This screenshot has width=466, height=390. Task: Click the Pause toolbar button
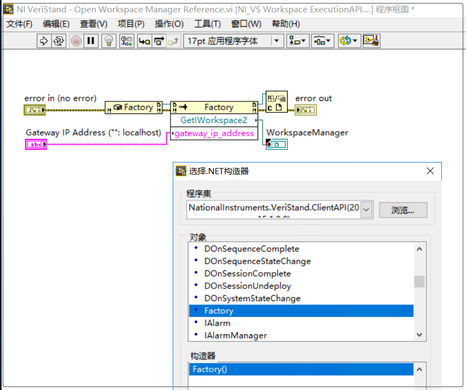click(x=91, y=41)
